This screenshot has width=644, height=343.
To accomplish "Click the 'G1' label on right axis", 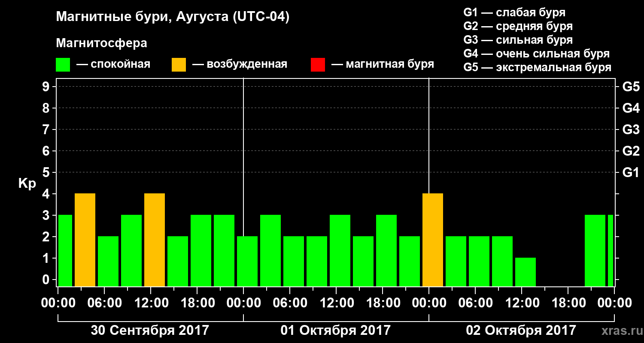I will coord(631,172).
